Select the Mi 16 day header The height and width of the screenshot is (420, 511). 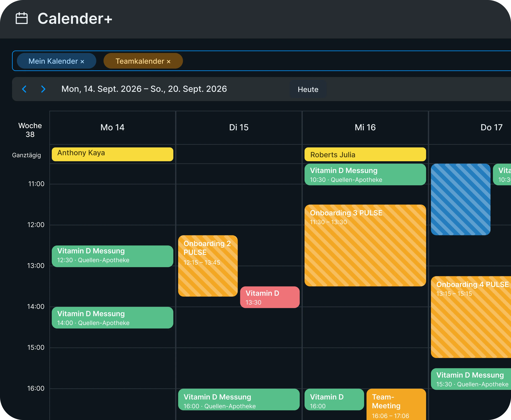(x=365, y=127)
